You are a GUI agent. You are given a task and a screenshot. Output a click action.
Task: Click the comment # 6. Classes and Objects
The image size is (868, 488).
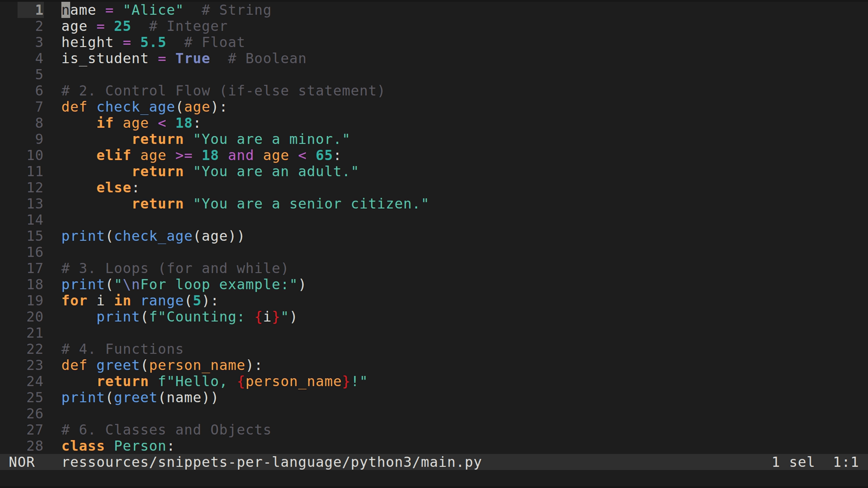165,429
